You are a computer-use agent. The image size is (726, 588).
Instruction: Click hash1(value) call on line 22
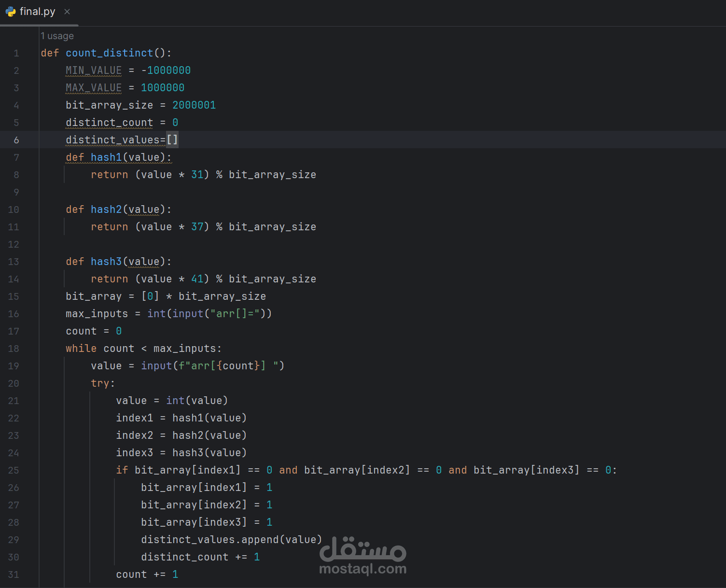pyautogui.click(x=209, y=418)
